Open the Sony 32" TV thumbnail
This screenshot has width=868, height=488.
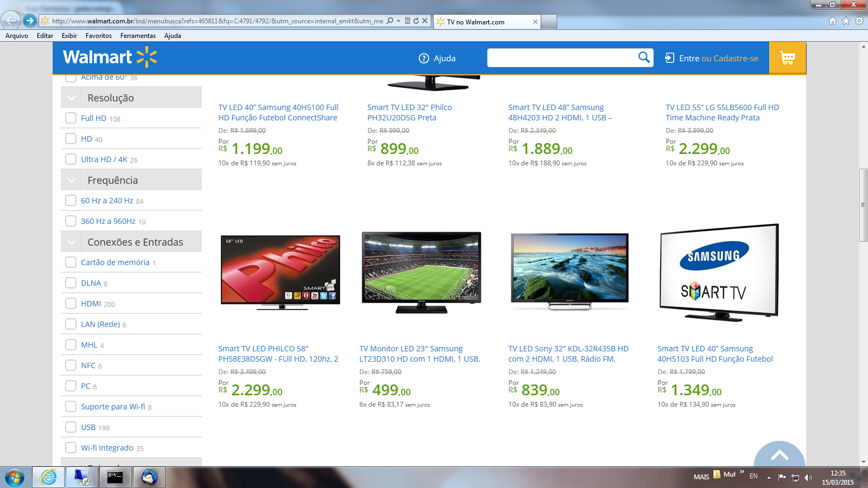pos(570,272)
